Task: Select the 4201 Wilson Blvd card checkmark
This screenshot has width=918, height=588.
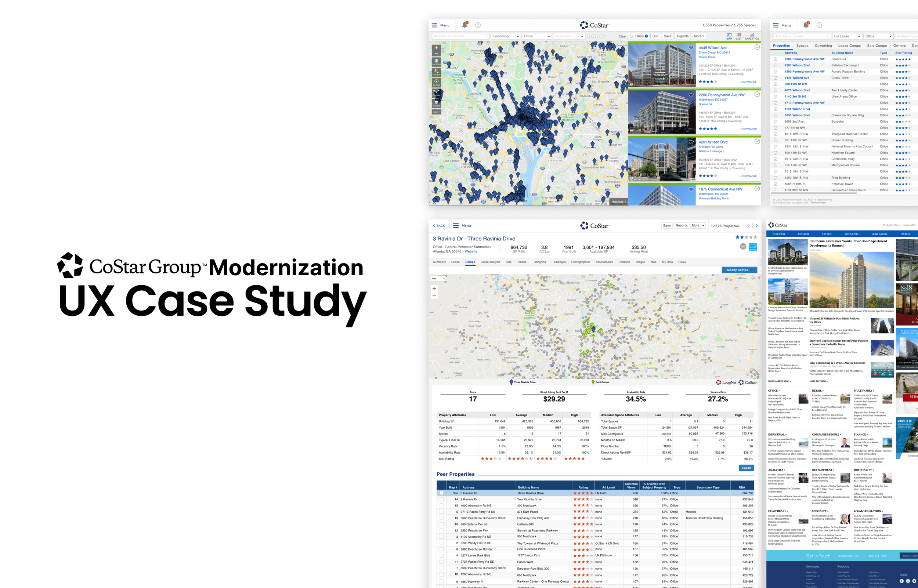Action: coord(757,141)
